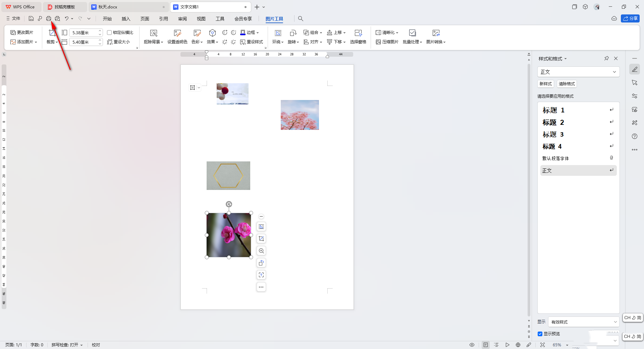Toggle show preview (显示预览) checkbox

tap(540, 334)
